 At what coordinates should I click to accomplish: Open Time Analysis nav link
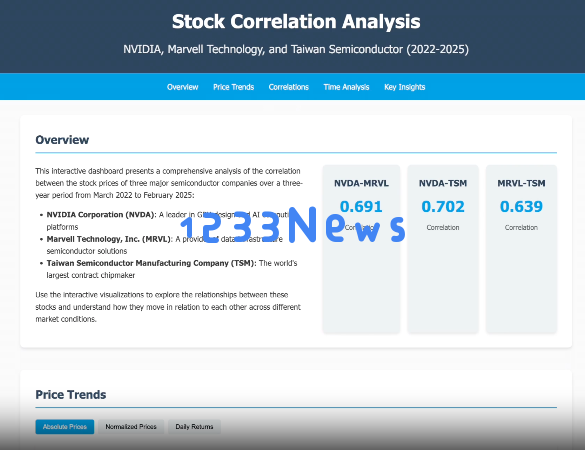coord(346,87)
